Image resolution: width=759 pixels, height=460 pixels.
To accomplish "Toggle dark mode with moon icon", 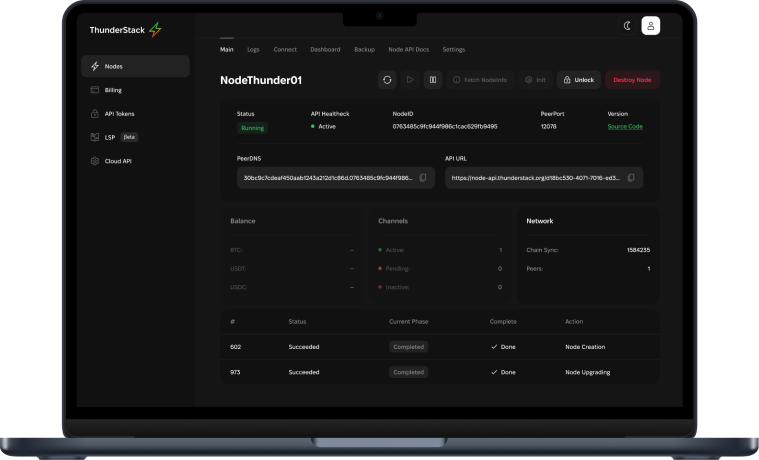I will pos(627,26).
